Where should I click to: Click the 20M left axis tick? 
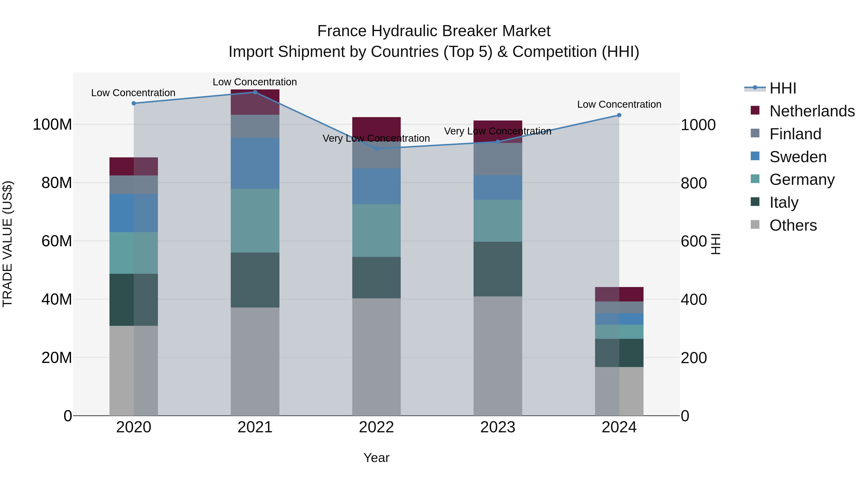[57, 358]
